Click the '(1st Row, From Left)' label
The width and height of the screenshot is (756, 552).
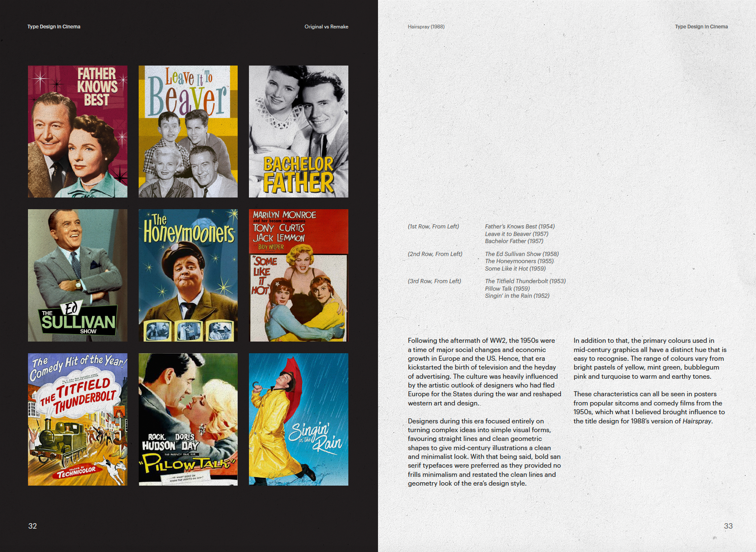coord(433,227)
